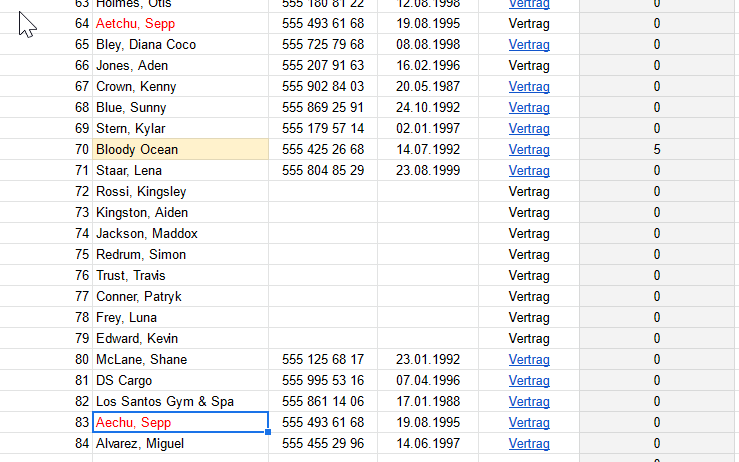Viewport: 739px width, 462px height.
Task: Open the DS Cargo Vertrag link
Action: point(529,380)
